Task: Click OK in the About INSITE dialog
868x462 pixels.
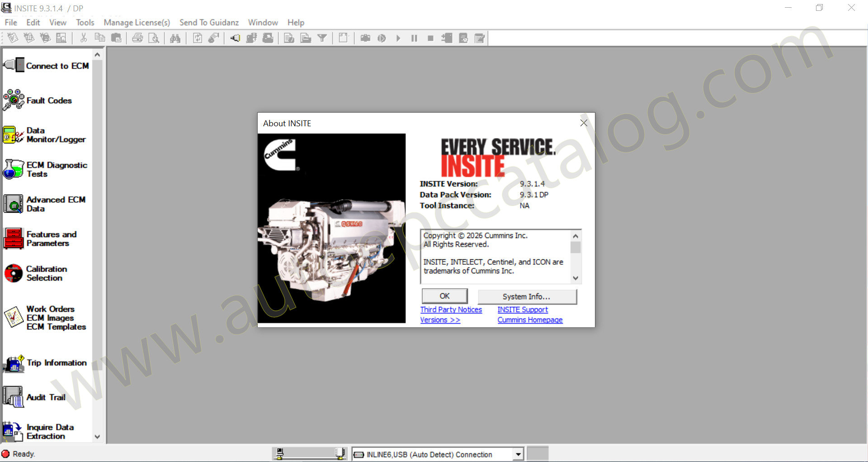Action: (x=444, y=296)
